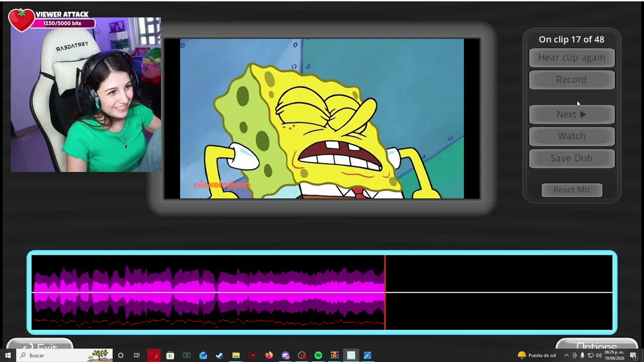The width and height of the screenshot is (644, 362).
Task: Launch Steam from the taskbar
Action: pos(219,355)
